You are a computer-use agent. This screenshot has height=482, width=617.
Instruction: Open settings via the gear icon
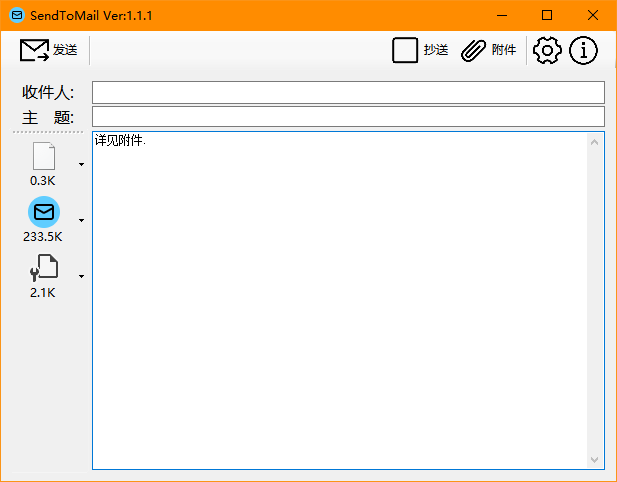click(547, 50)
